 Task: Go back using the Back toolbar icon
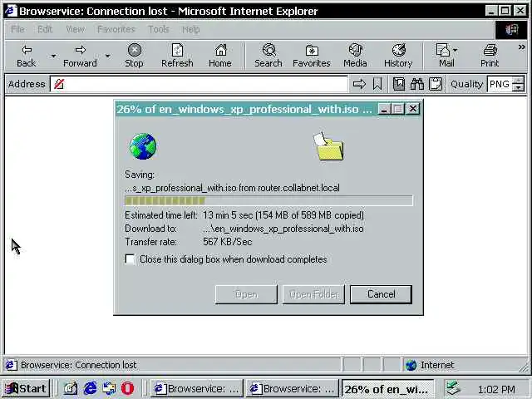tap(27, 56)
